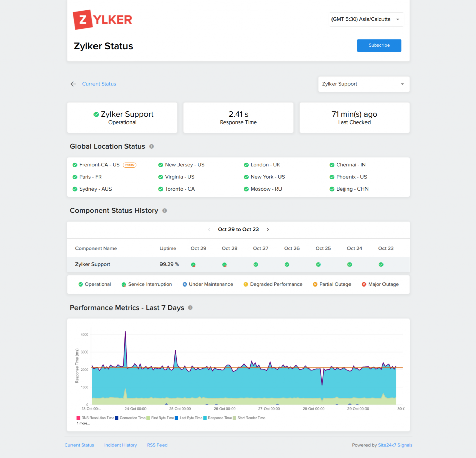Click the Global Location Status info icon
The width and height of the screenshot is (476, 458).
152,146
